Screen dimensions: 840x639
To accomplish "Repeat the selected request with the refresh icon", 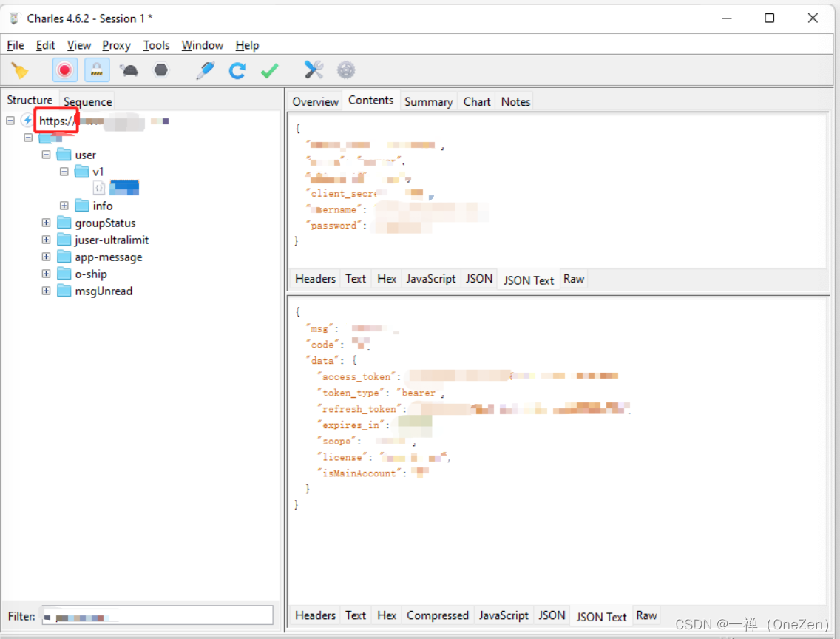I will point(237,70).
